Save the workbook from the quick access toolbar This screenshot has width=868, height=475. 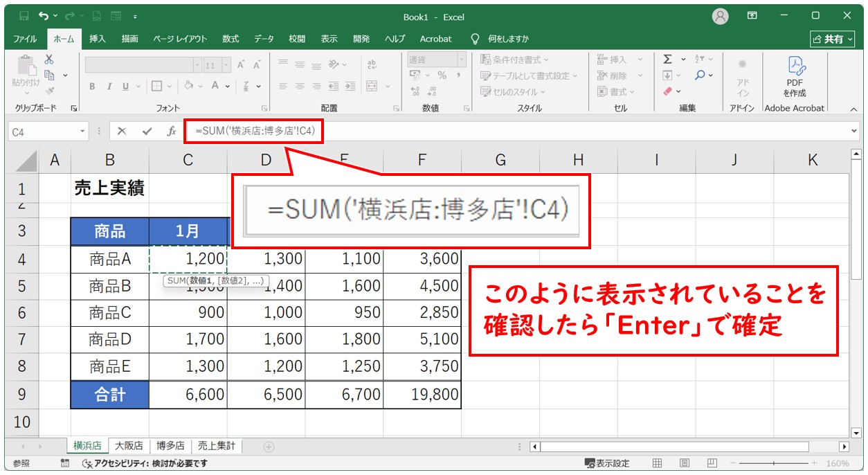pyautogui.click(x=24, y=16)
